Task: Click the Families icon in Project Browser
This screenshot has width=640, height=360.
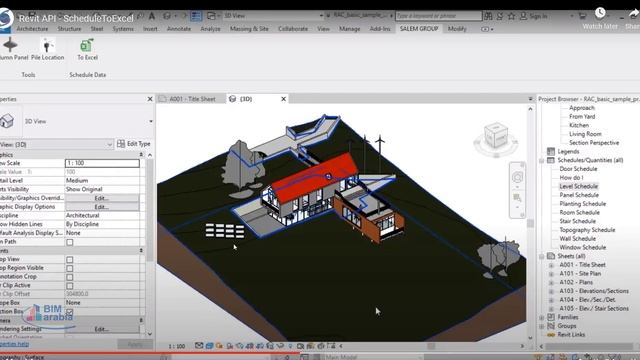Action: click(551, 317)
